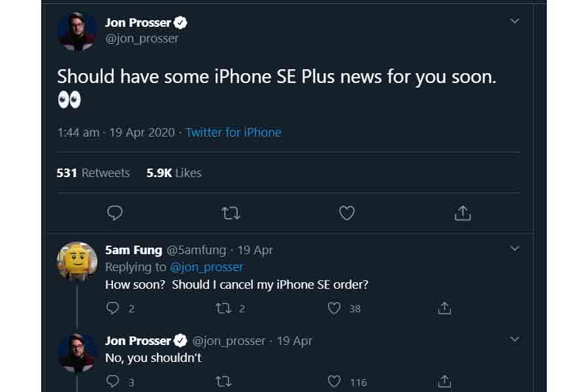This screenshot has height=392, width=588.
Task: Like 5am Fung's reply
Action: click(334, 308)
